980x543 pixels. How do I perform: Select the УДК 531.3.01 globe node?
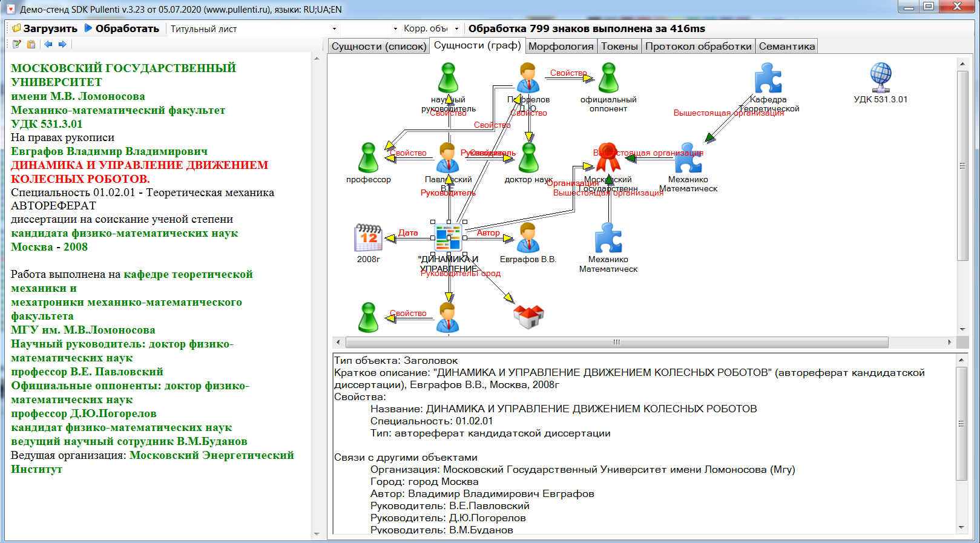coord(880,77)
